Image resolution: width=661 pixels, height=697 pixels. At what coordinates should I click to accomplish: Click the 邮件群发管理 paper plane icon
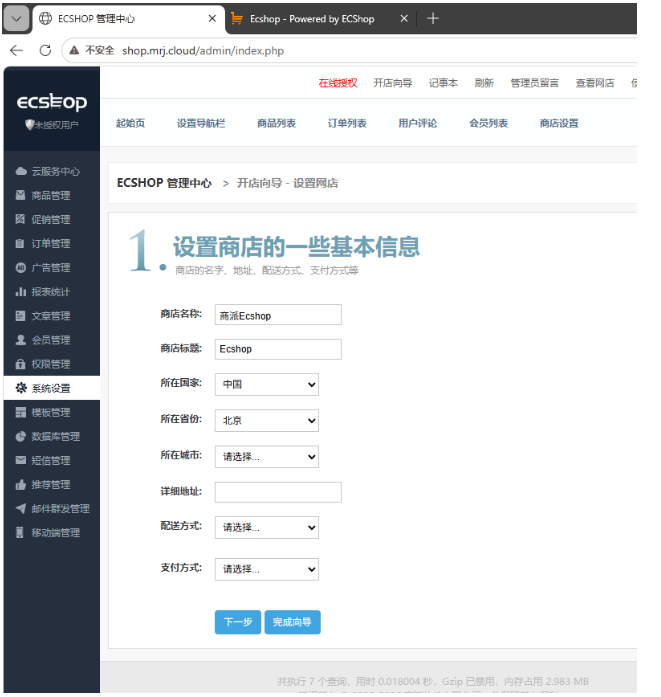pyautogui.click(x=20, y=508)
